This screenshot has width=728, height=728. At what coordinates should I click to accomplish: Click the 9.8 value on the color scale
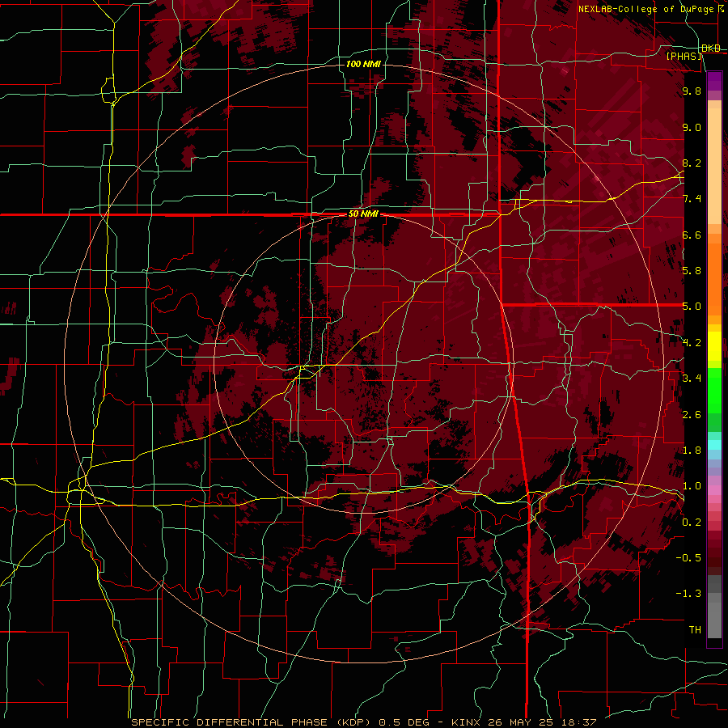click(692, 91)
